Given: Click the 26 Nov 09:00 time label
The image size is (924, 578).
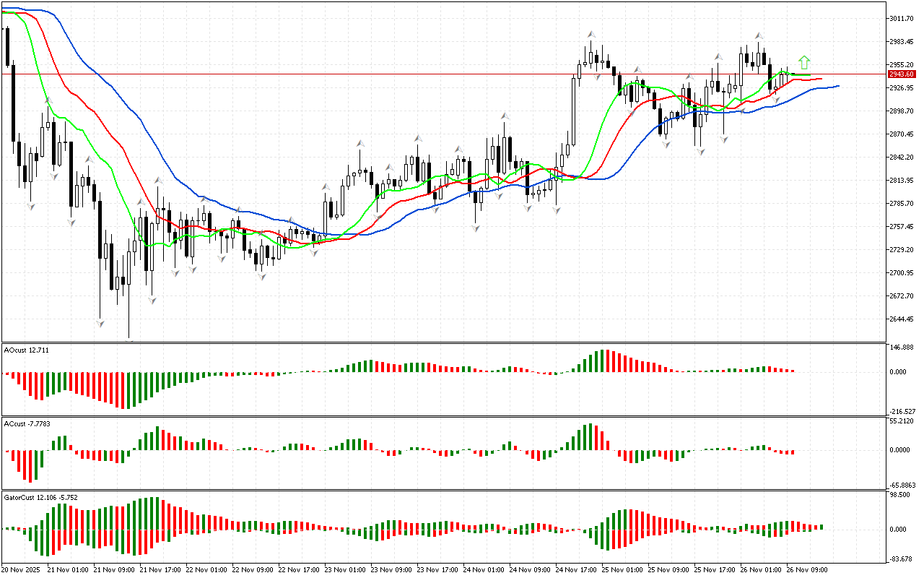Looking at the screenshot, I should click(x=806, y=570).
